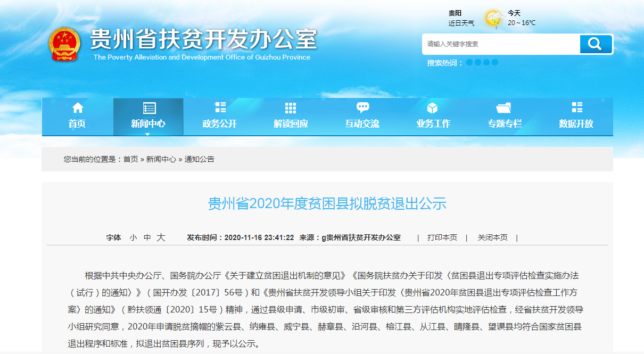Click the home icon above 首页
Screen dimensions: 644x354
click(77, 108)
